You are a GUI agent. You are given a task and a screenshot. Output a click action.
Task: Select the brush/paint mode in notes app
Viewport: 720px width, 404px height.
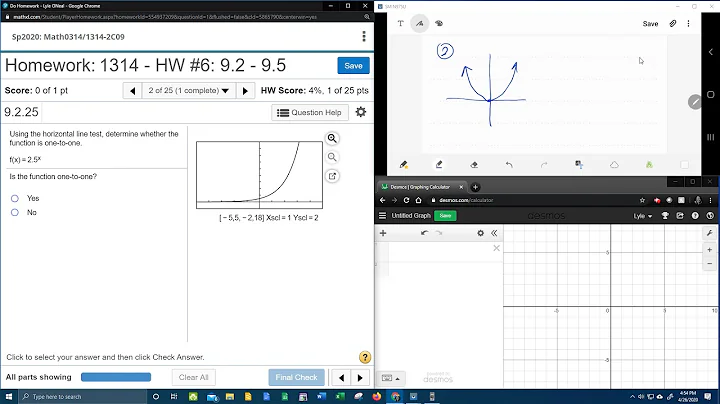click(x=439, y=23)
